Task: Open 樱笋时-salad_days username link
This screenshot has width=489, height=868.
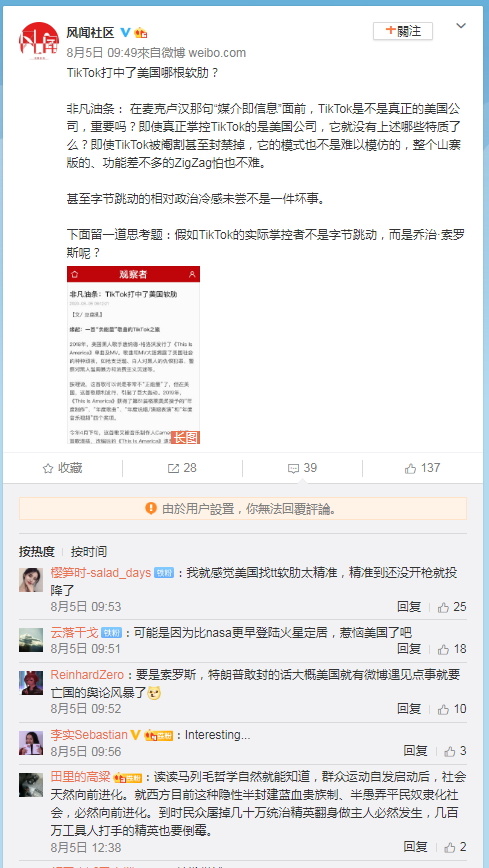Action: point(101,572)
